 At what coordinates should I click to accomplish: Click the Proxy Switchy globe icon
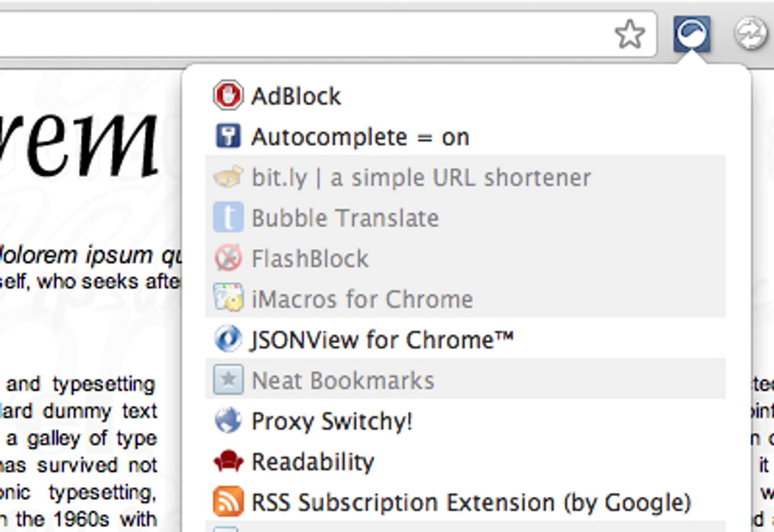(x=228, y=420)
